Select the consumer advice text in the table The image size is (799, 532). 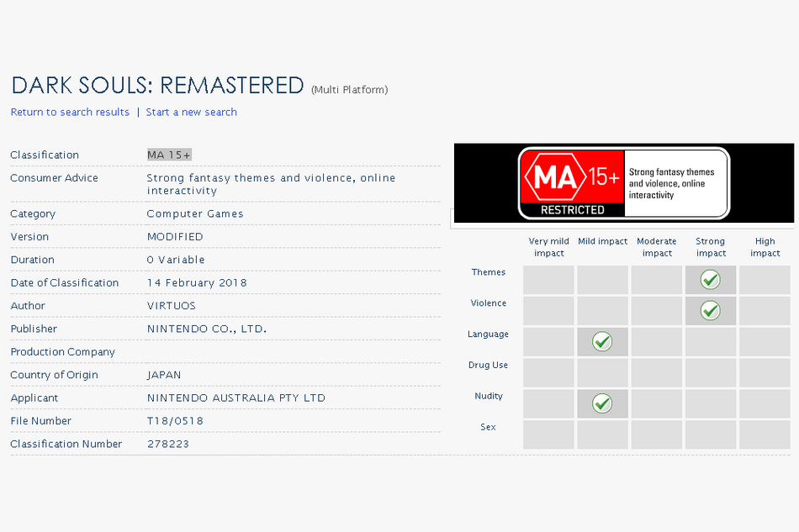coord(271,184)
